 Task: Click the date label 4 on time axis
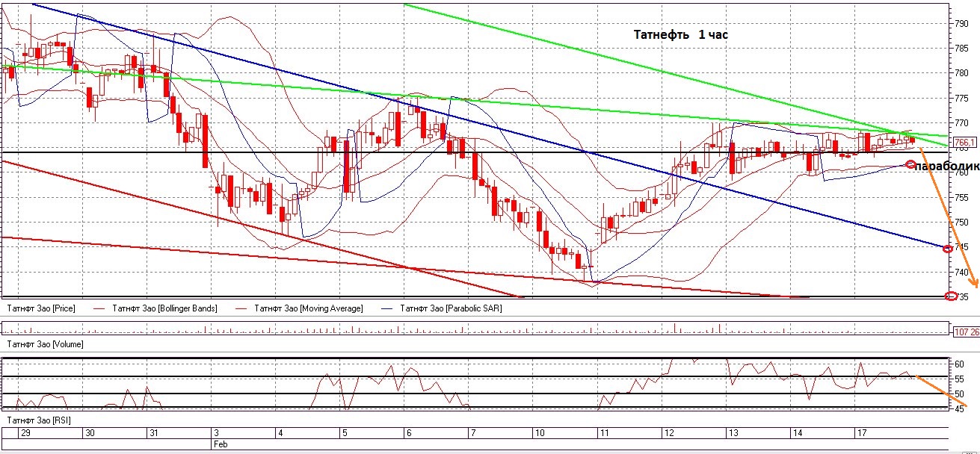pos(280,433)
